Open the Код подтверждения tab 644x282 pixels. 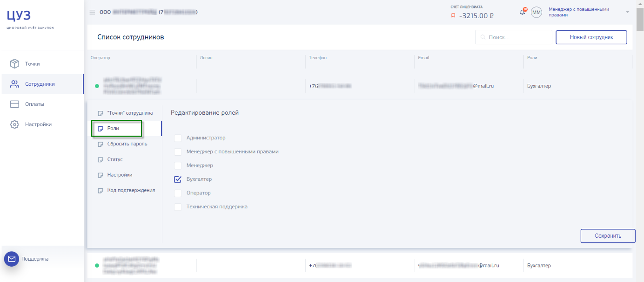(x=125, y=190)
